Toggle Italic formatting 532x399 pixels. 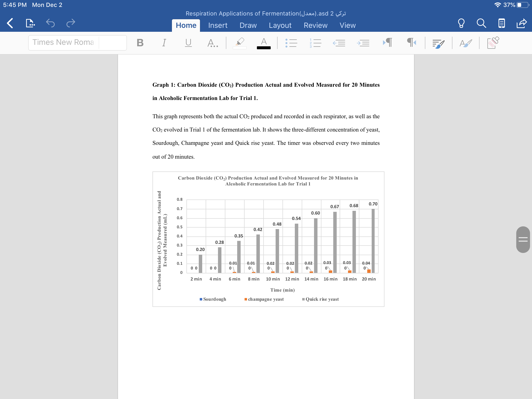tap(164, 43)
